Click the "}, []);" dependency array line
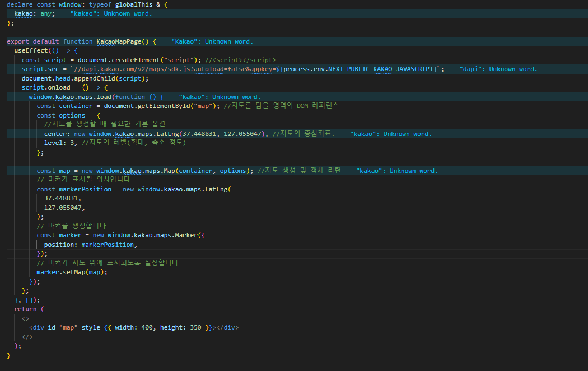Screen dimensions: 588x371 (x=27, y=300)
